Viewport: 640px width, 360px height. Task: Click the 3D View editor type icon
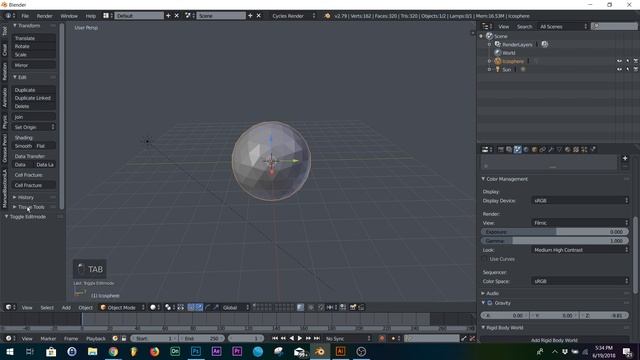pos(9,307)
